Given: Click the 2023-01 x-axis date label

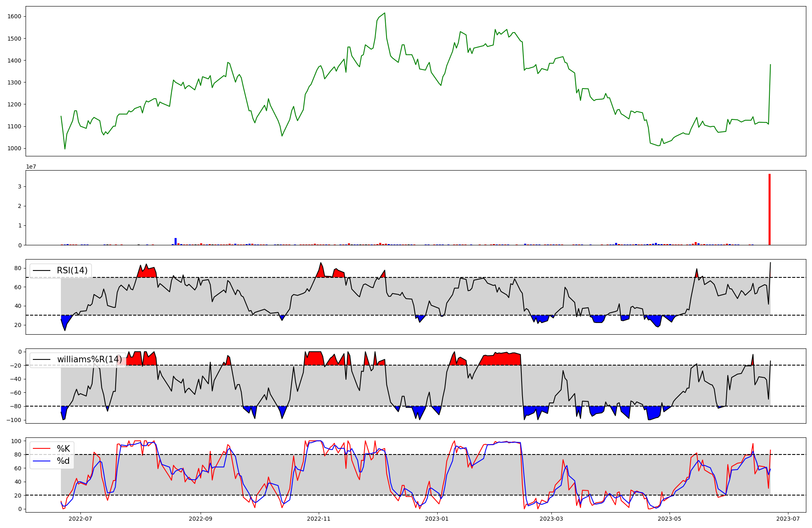Looking at the screenshot, I should pyautogui.click(x=437, y=519).
